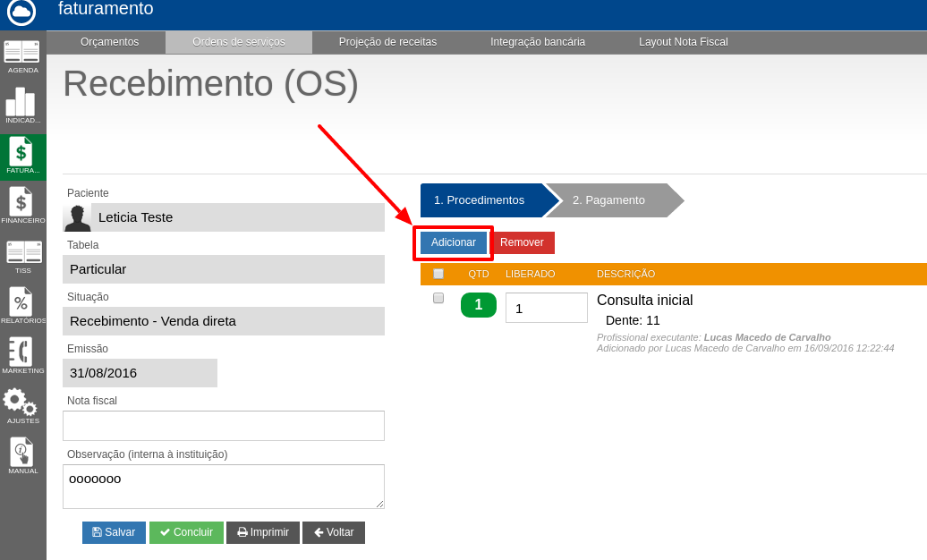Click the faturamento header title
This screenshot has height=560, width=927.
[106, 9]
